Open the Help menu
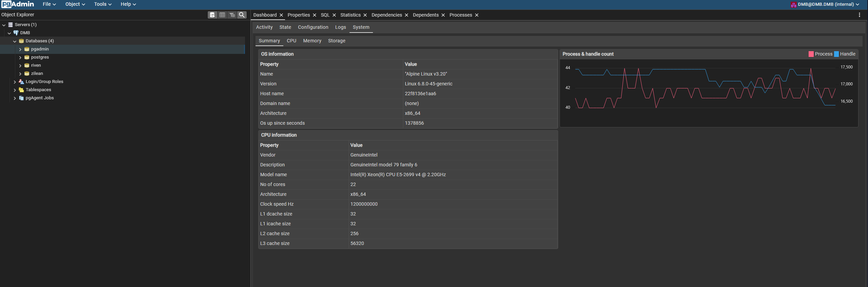 pyautogui.click(x=128, y=4)
